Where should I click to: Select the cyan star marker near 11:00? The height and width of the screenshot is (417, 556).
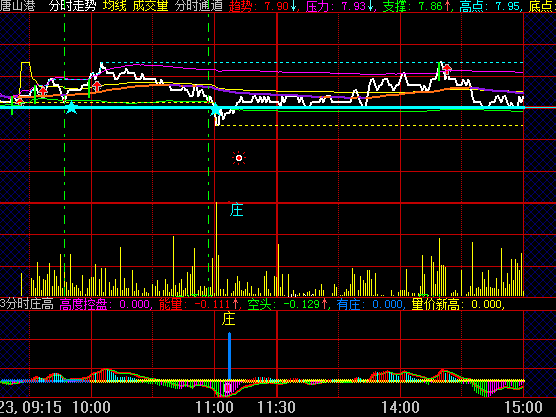tap(215, 110)
